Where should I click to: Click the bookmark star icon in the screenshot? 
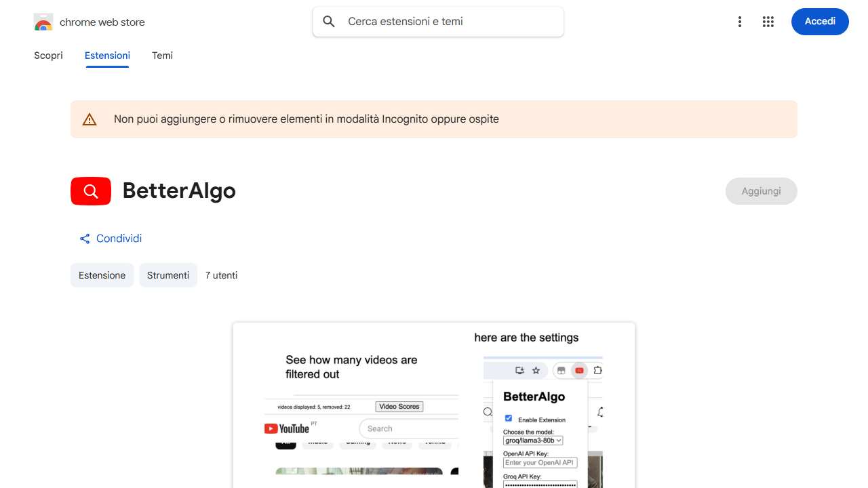pyautogui.click(x=536, y=370)
